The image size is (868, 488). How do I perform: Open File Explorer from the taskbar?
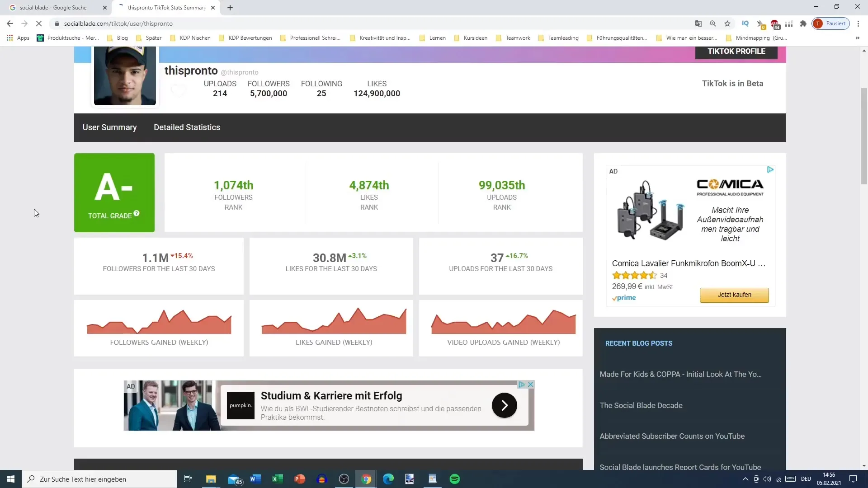pos(211,479)
